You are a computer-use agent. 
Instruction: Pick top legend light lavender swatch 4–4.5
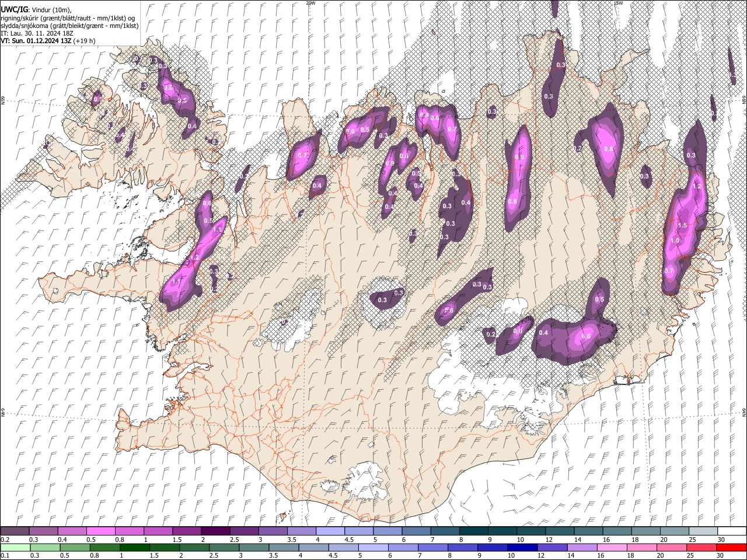pos(330,531)
